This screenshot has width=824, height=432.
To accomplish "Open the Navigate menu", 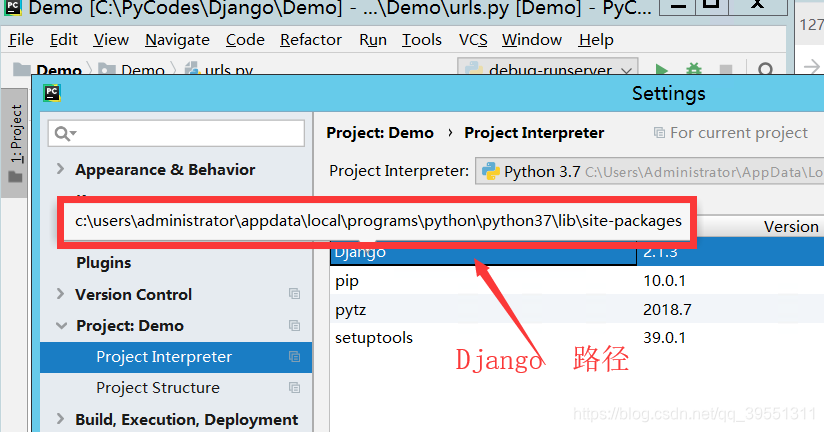I will (x=177, y=40).
